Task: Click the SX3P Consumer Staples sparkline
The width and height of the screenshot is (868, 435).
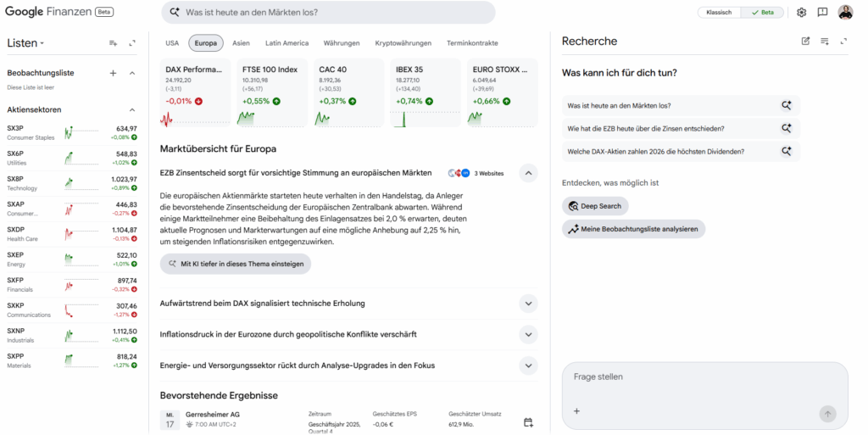Action: (x=81, y=133)
